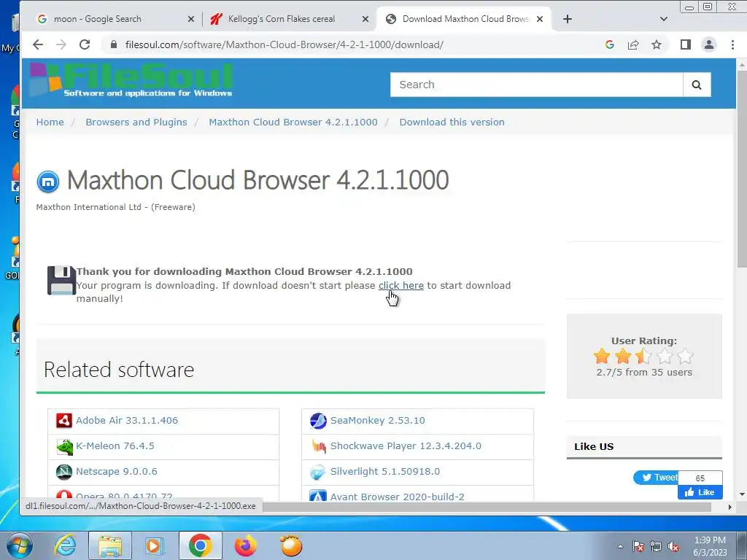Click the vertical page scrollbar thumb
The height and width of the screenshot is (560, 747).
click(x=742, y=169)
